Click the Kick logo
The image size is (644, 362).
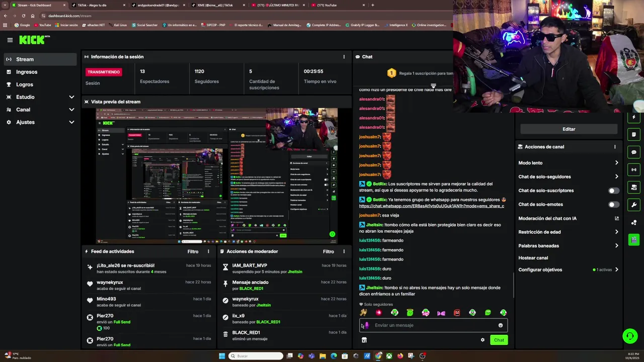tap(34, 40)
